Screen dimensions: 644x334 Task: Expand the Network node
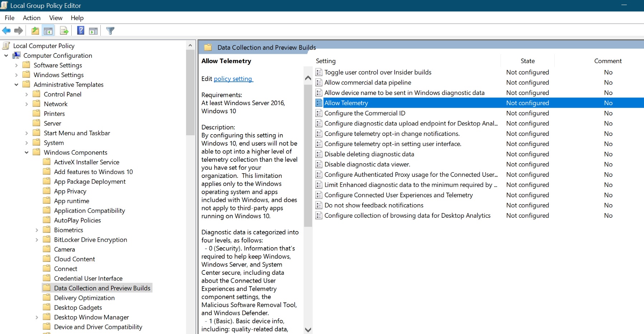click(27, 104)
